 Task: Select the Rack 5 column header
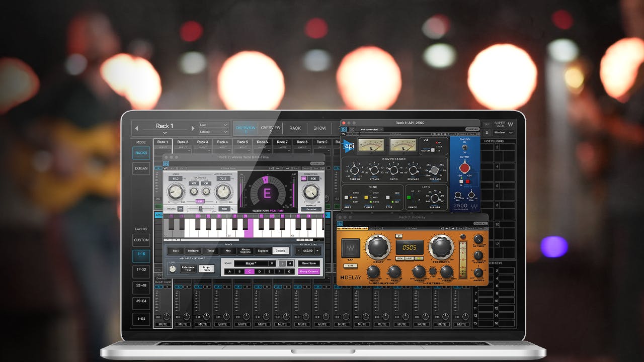[243, 142]
